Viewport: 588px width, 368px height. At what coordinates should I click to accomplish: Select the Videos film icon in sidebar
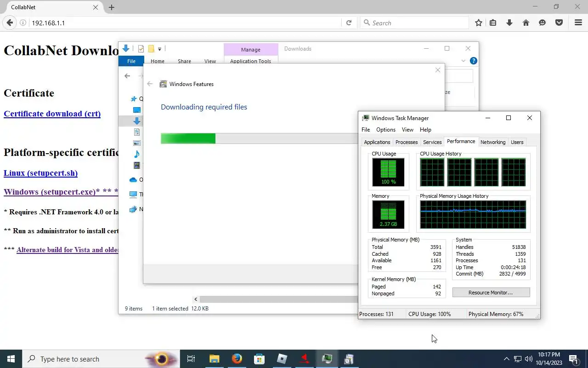(x=136, y=165)
